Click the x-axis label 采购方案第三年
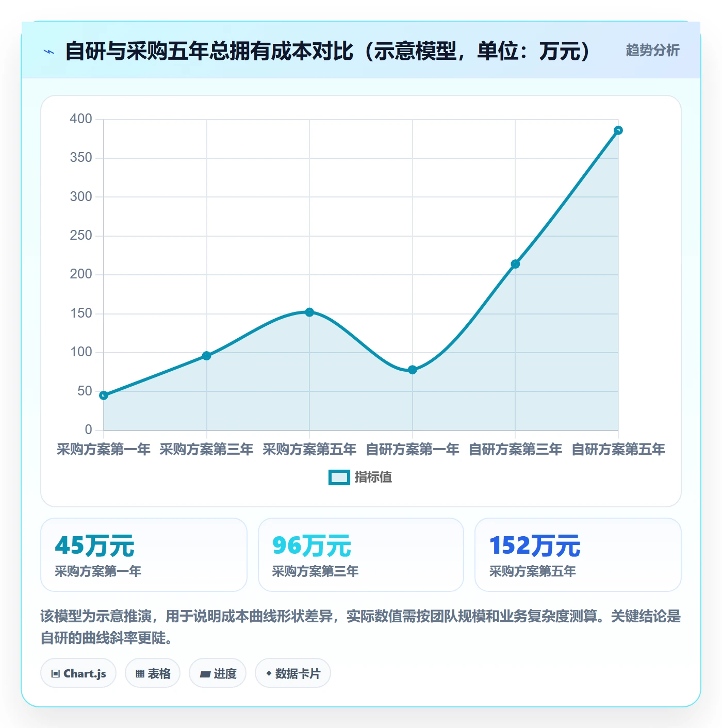This screenshot has width=722, height=728. (x=206, y=450)
